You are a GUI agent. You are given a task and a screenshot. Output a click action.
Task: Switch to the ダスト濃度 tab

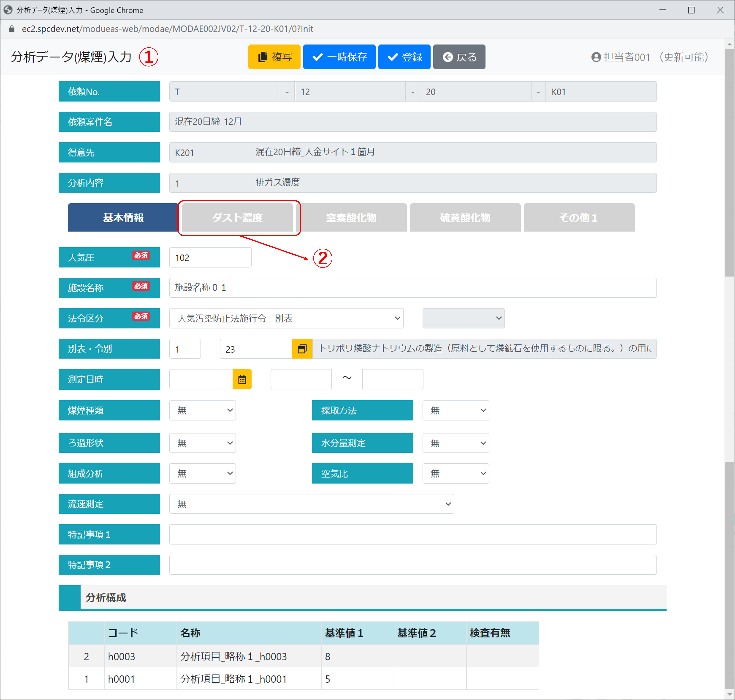click(x=237, y=217)
